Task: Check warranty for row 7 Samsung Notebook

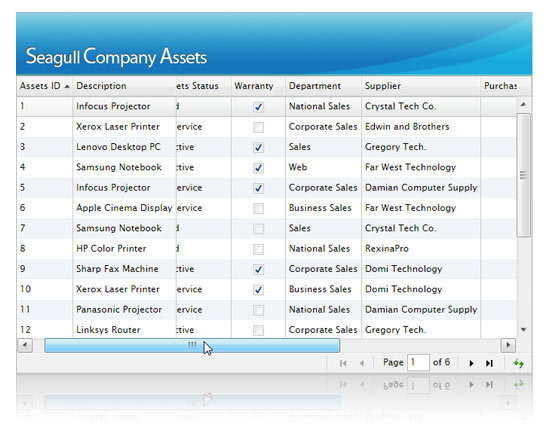Action: click(x=259, y=229)
